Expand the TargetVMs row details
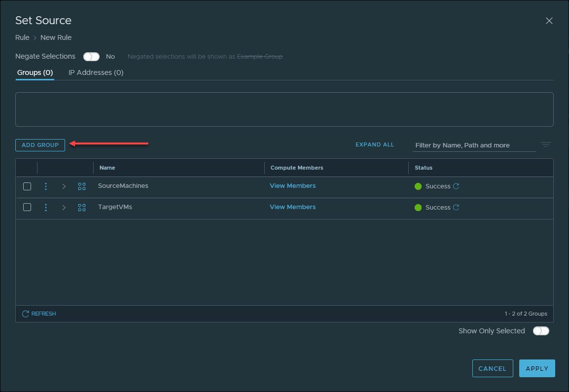Screen dimensions: 569x392 [64, 208]
